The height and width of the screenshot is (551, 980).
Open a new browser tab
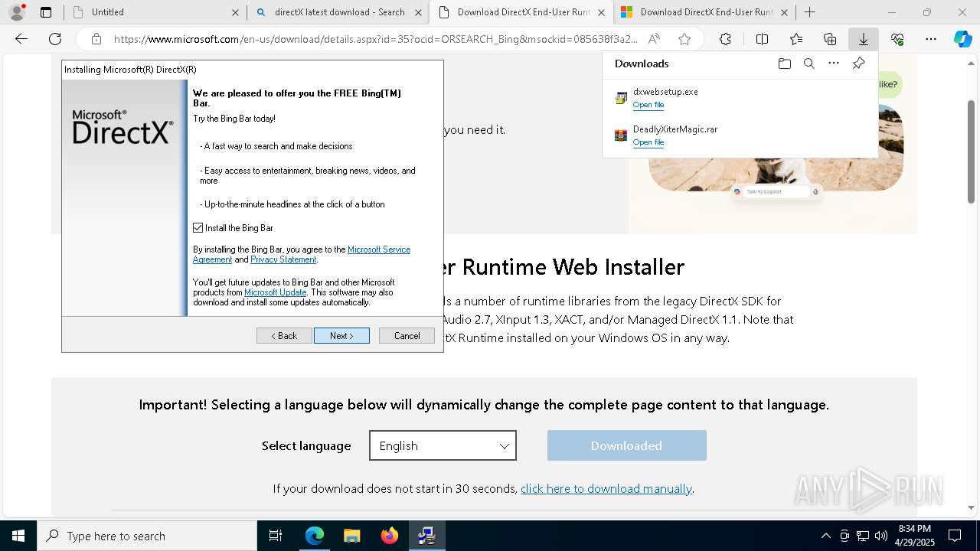point(810,12)
